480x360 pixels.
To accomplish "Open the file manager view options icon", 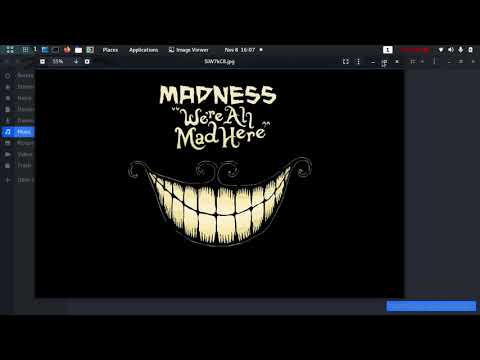I will [x=413, y=61].
